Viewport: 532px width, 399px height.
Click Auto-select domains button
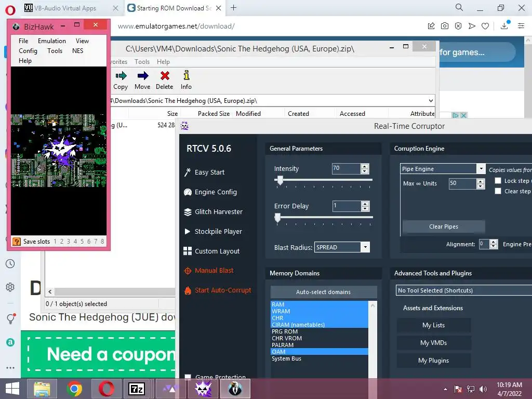coord(323,292)
